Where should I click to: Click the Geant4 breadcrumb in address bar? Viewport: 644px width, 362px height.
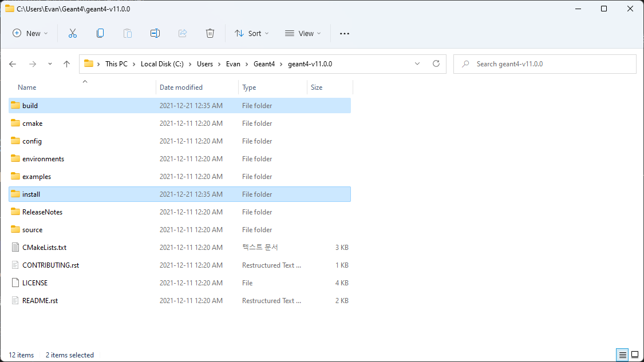tap(264, 64)
